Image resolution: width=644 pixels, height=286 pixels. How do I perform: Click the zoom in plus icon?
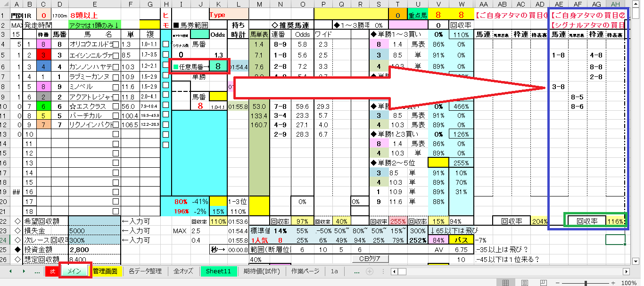point(613,283)
